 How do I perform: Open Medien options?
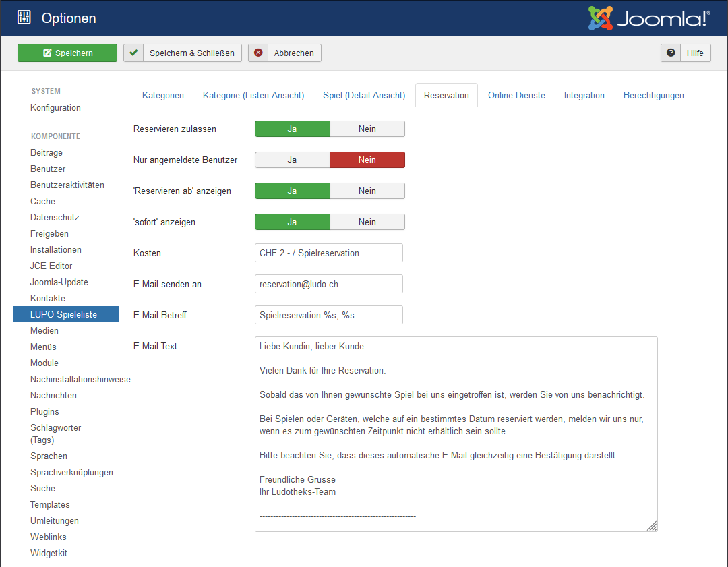(44, 330)
